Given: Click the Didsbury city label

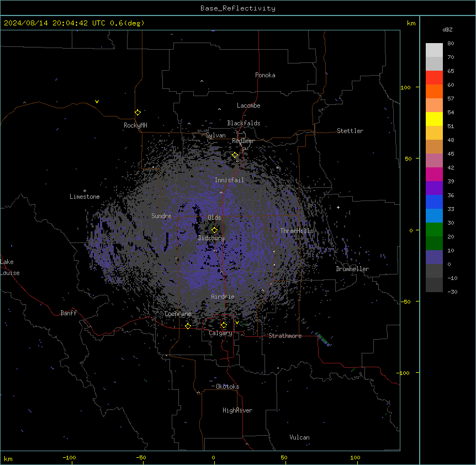Looking at the screenshot, I should [x=211, y=238].
